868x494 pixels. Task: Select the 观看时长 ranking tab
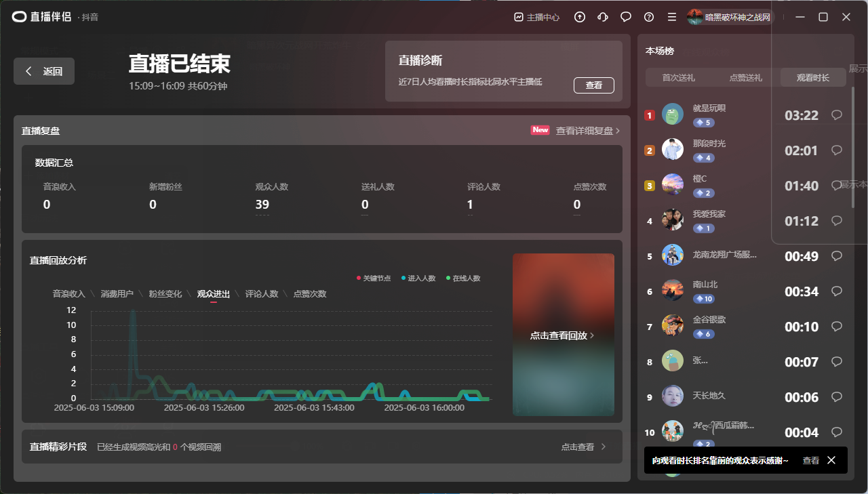(813, 77)
